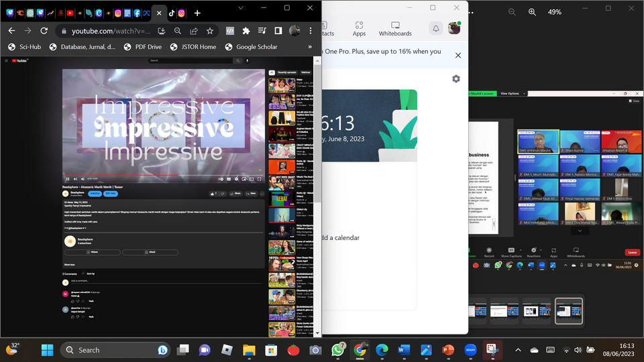Select last highlighted filmstrip thumbnail
The height and width of the screenshot is (362, 644).
click(x=568, y=310)
